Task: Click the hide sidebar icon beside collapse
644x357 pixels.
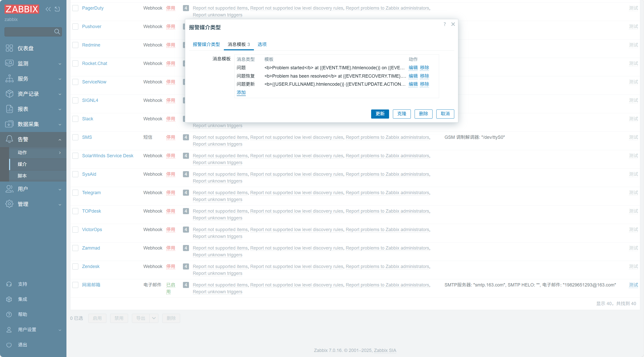Action: pyautogui.click(x=57, y=9)
